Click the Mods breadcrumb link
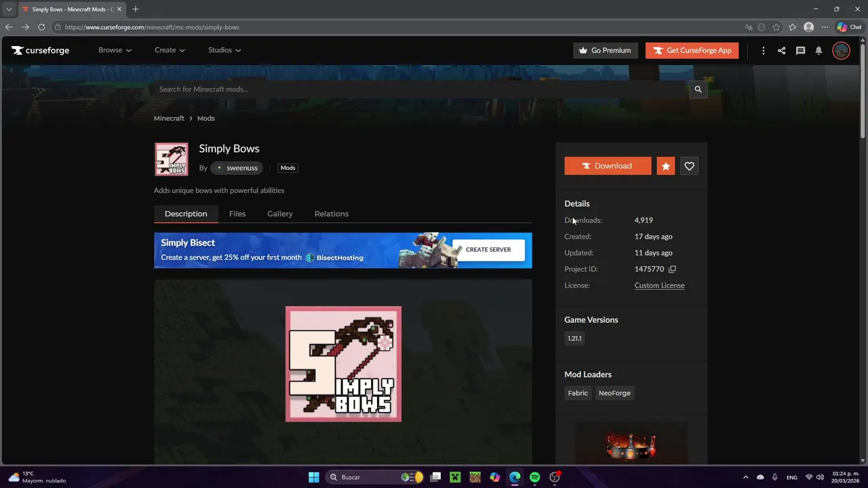868x488 pixels. pos(206,118)
